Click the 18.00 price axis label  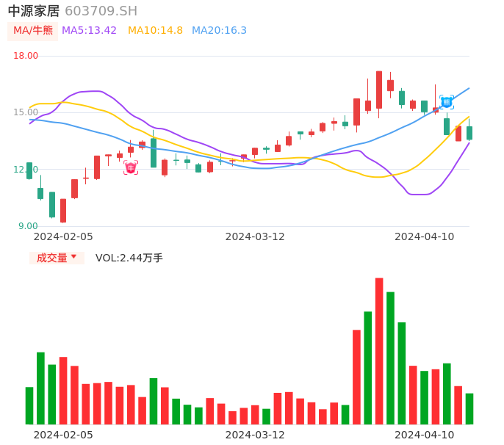(x=26, y=56)
